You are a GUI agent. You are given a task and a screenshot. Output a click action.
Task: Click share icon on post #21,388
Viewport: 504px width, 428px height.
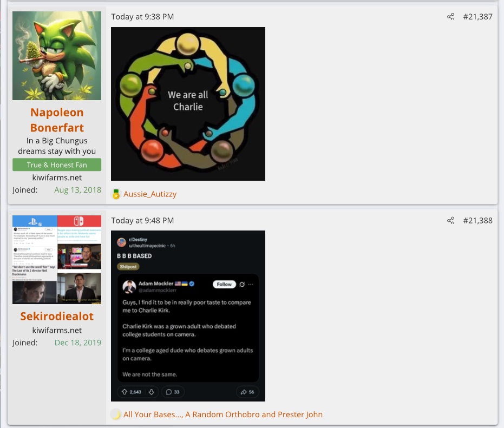[450, 221]
